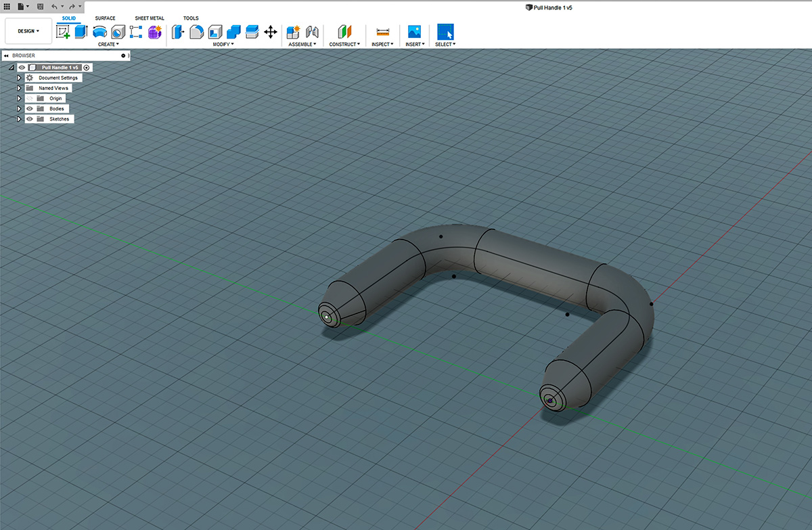Expand the Origin folder
The image size is (812, 530).
[19, 98]
